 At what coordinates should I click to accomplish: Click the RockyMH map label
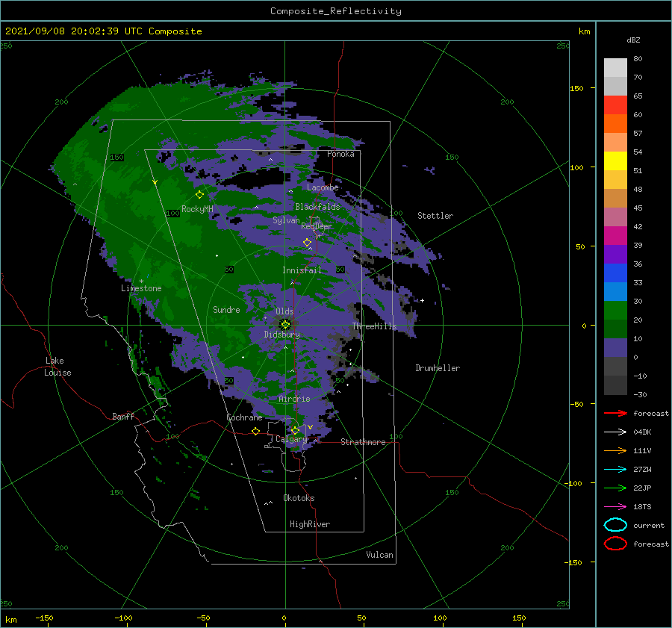click(x=197, y=209)
